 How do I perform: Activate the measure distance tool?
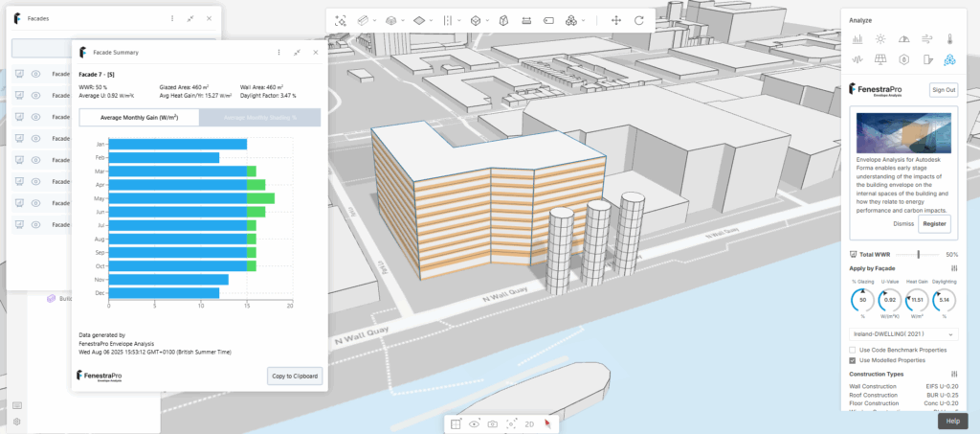pos(526,21)
